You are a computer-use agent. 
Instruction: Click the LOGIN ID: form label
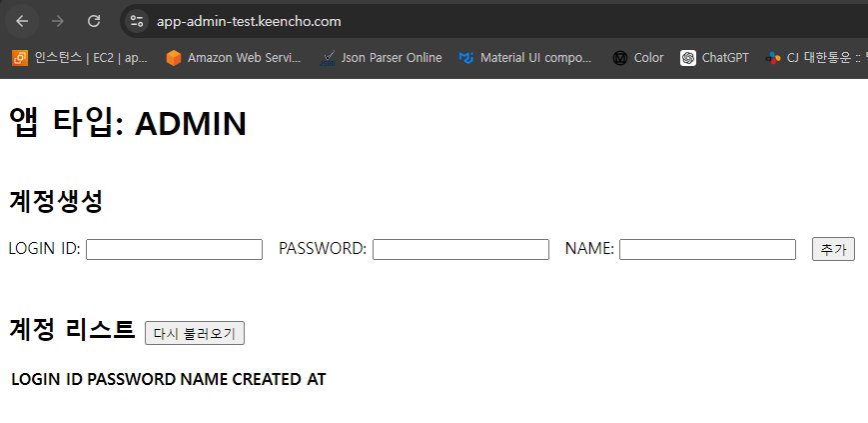click(45, 249)
